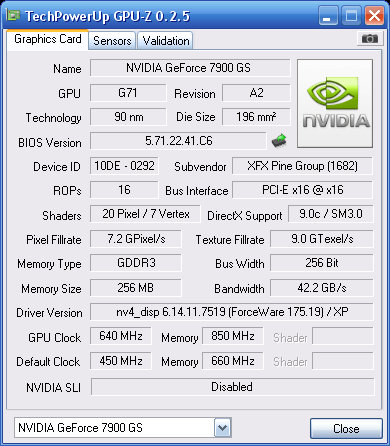Click the Default Clock 450 MHz field

coord(121,361)
